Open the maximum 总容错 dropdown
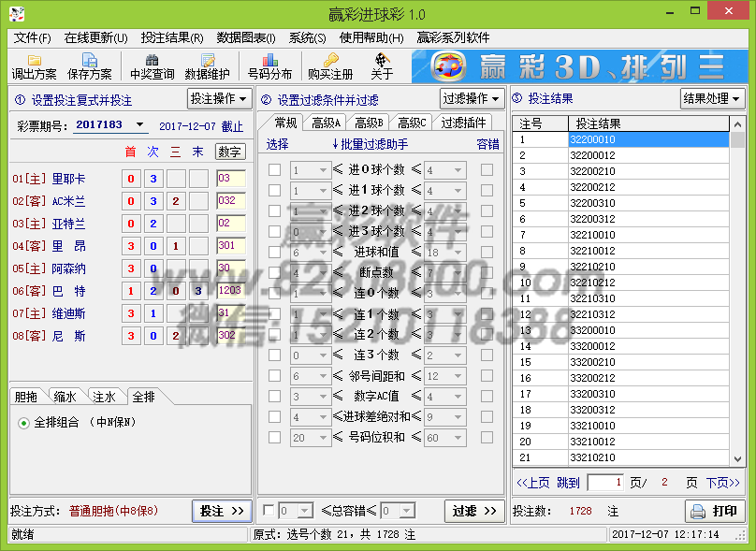756x551 pixels. point(407,511)
